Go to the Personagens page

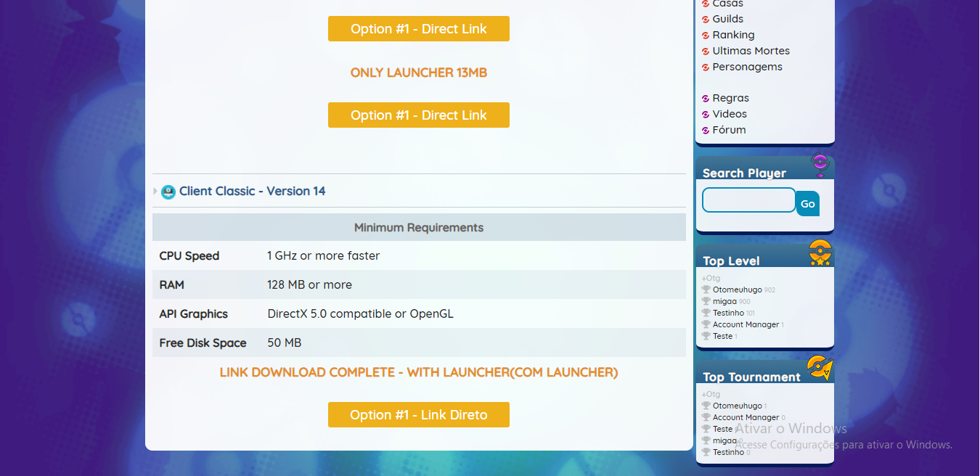[747, 67]
